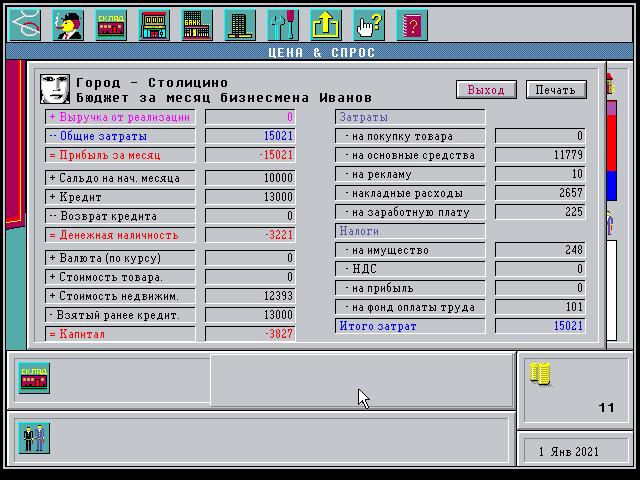The width and height of the screenshot is (640, 480).
Task: Click the yellow coins stack icon
Action: 540,374
